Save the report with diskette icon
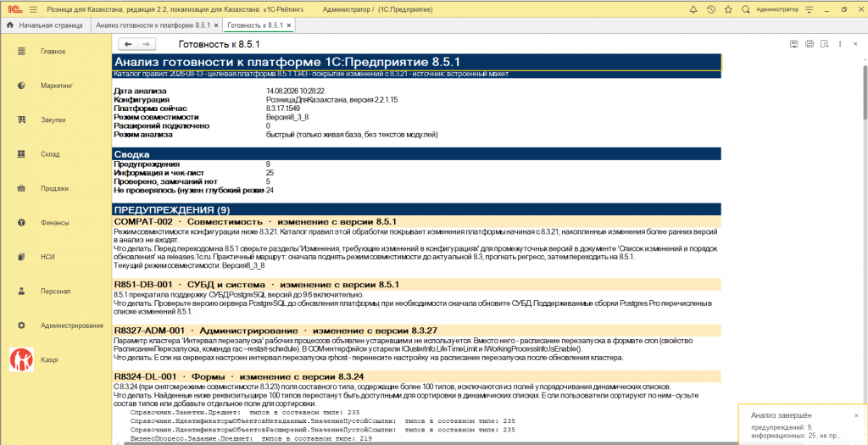Viewport: 868px width, 445px height. click(x=793, y=44)
